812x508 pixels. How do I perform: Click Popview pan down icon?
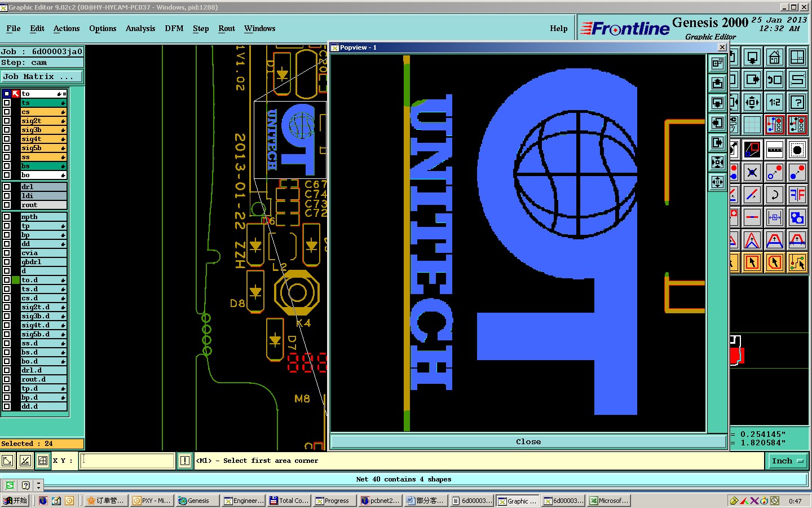[x=717, y=103]
